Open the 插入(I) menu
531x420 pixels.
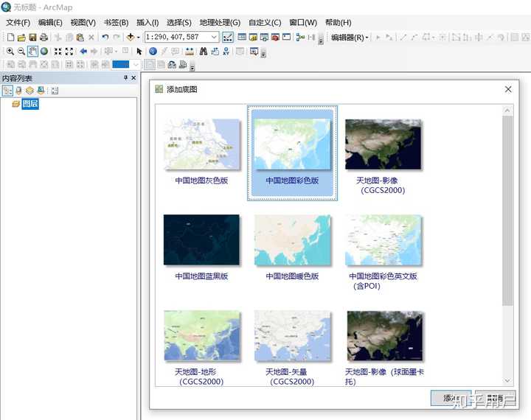pos(147,23)
